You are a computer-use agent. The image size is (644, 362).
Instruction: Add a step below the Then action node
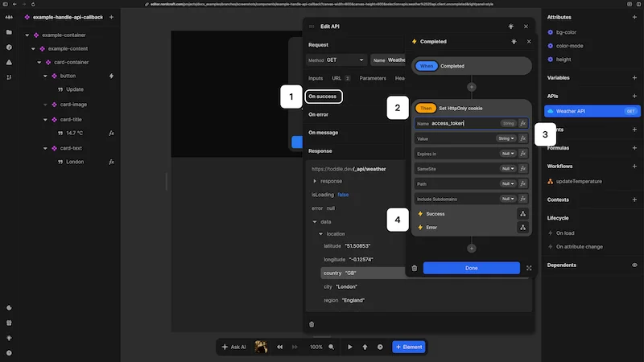coord(472,249)
